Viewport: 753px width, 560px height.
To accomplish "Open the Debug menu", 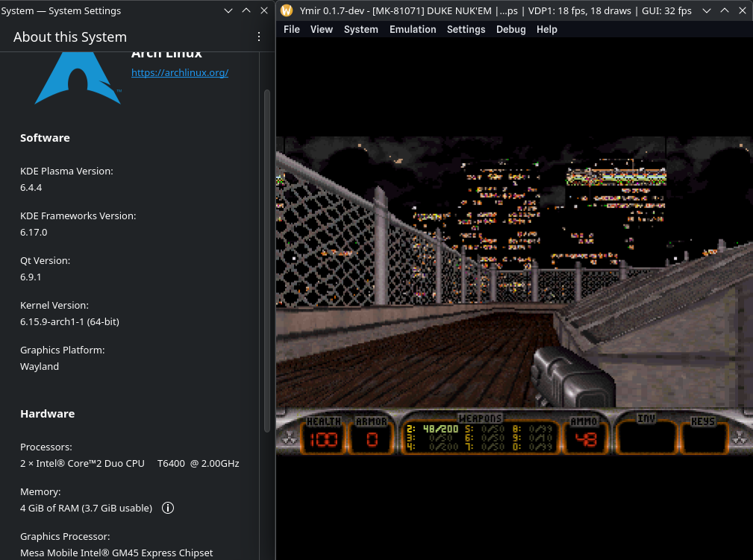I will click(510, 29).
